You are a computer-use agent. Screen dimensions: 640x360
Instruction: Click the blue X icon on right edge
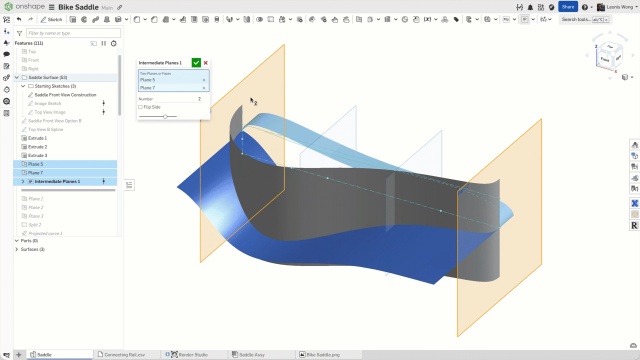[634, 203]
